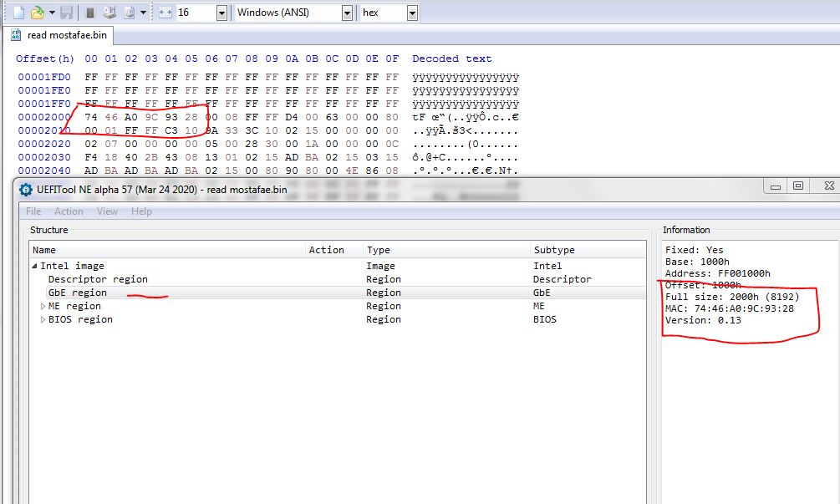This screenshot has width=840, height=504.
Task: Select offset 00001FD0 row label
Action: (x=44, y=77)
